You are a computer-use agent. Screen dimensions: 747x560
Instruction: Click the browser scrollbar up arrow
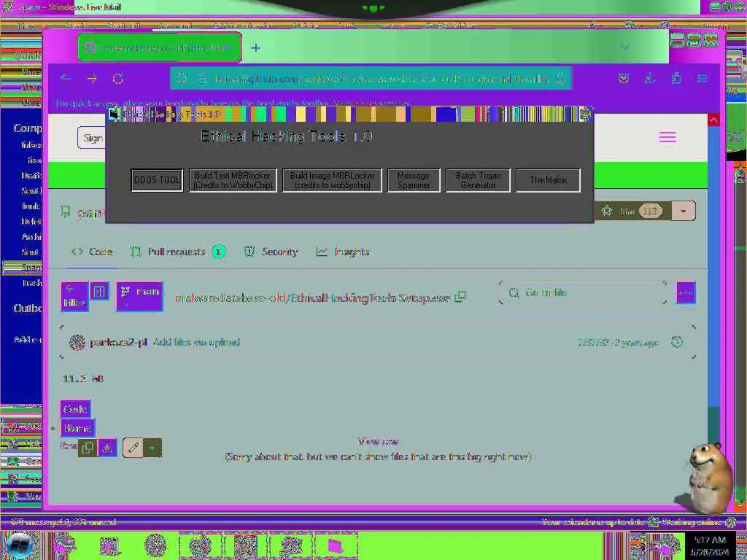click(713, 120)
